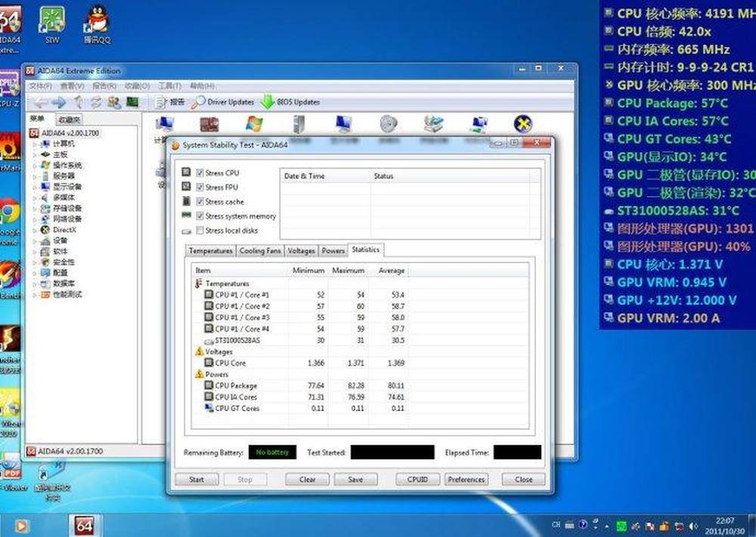Screen dimensions: 756x537
Task: Click the Start button in stability test
Action: (x=197, y=480)
